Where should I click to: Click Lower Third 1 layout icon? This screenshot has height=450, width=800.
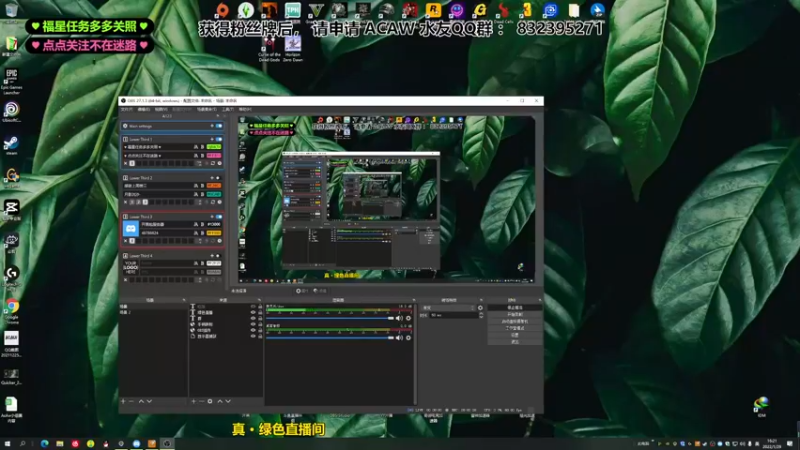click(126, 139)
